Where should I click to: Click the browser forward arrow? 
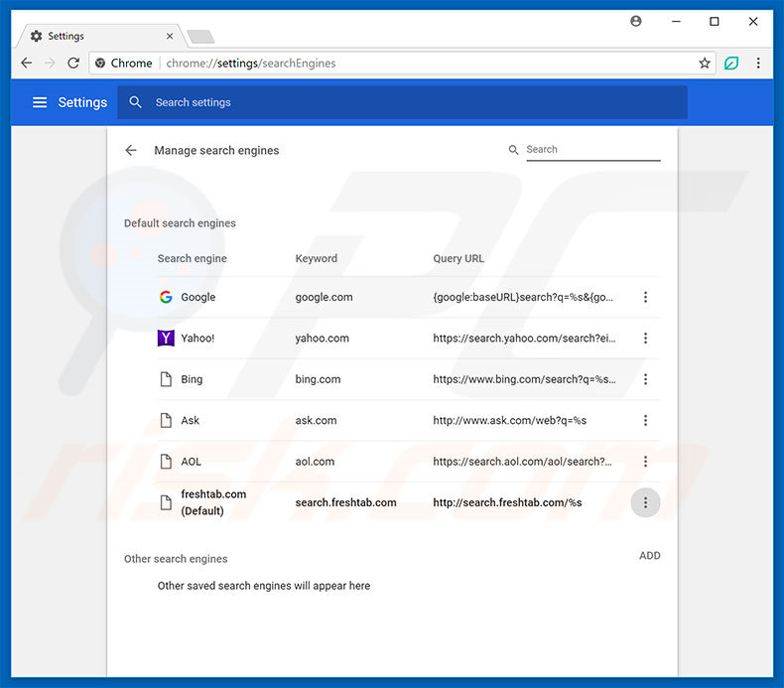50,64
